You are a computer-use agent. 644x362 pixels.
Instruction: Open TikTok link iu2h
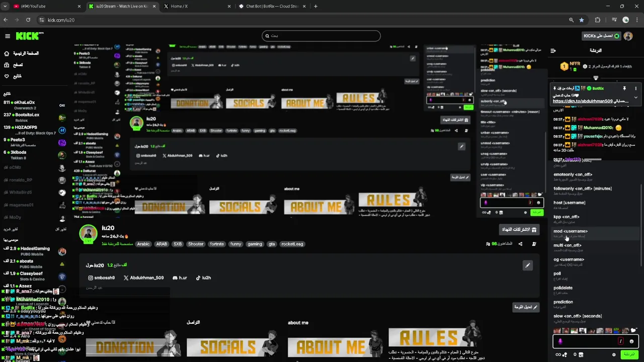(x=203, y=278)
